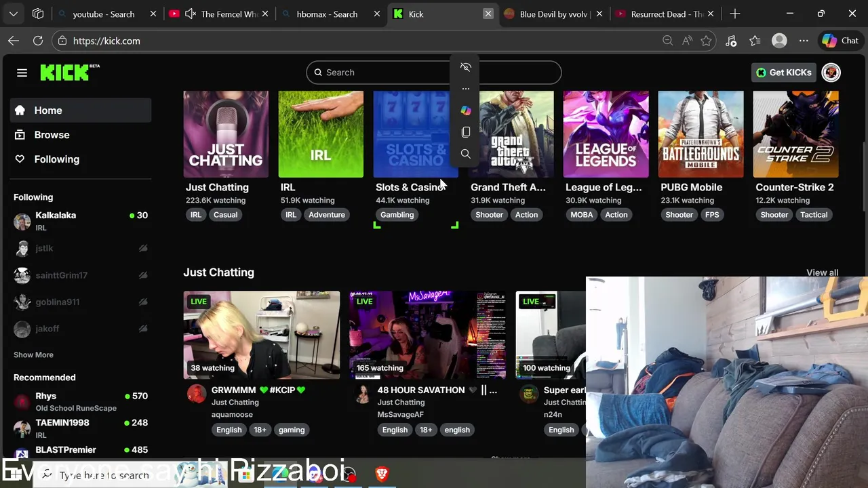The height and width of the screenshot is (488, 868).
Task: Open browser Settings and more ellipsis
Action: coord(804,41)
